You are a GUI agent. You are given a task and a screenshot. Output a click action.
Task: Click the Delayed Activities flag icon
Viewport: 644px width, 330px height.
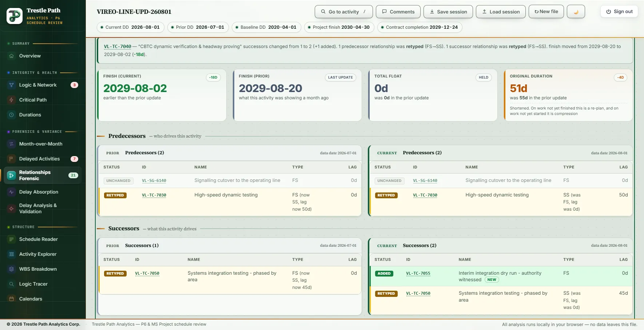11,159
